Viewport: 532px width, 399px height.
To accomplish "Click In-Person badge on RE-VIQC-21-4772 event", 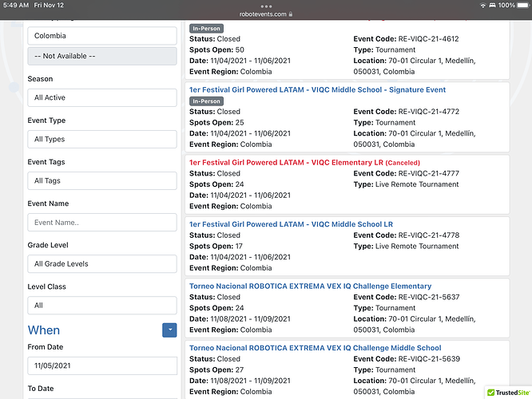I will pyautogui.click(x=206, y=101).
